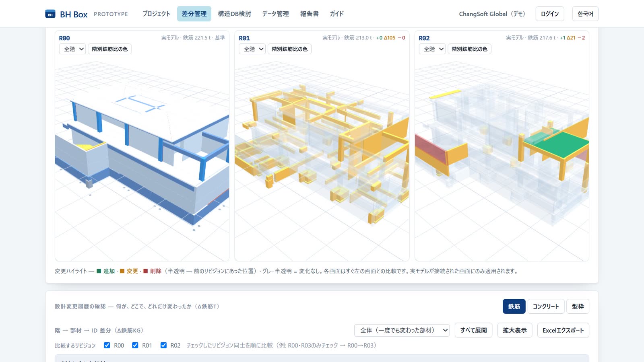Image resolution: width=644 pixels, height=362 pixels.
Task: Click the ChangSoft Global（デモ） label
Action: point(492,14)
